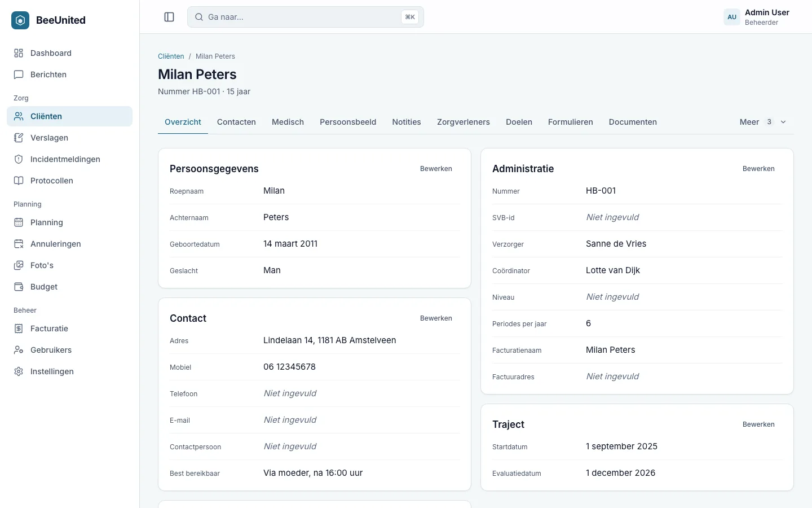
Task: Switch to the Contacten tab
Action: [236, 122]
